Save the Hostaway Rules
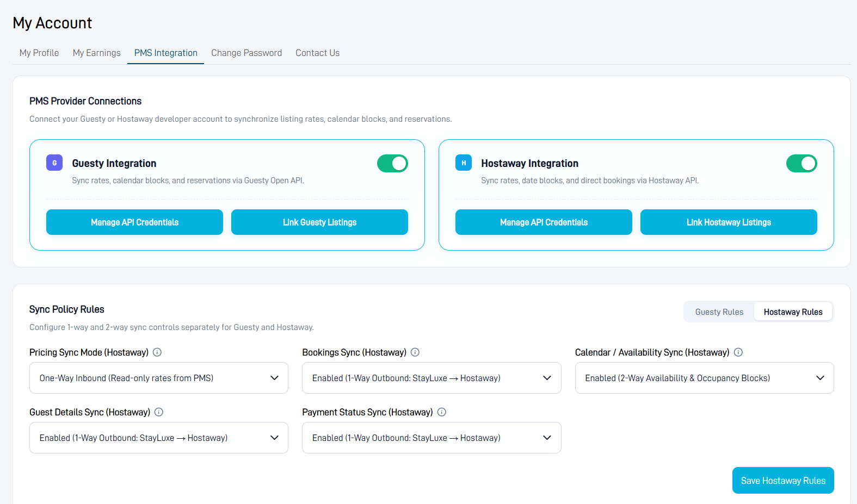This screenshot has height=504, width=857. (x=784, y=481)
